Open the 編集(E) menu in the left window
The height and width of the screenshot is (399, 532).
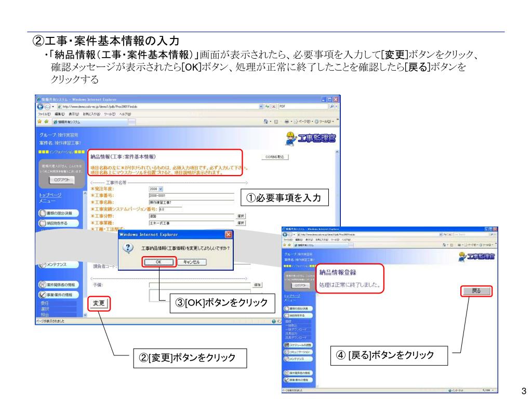60,114
